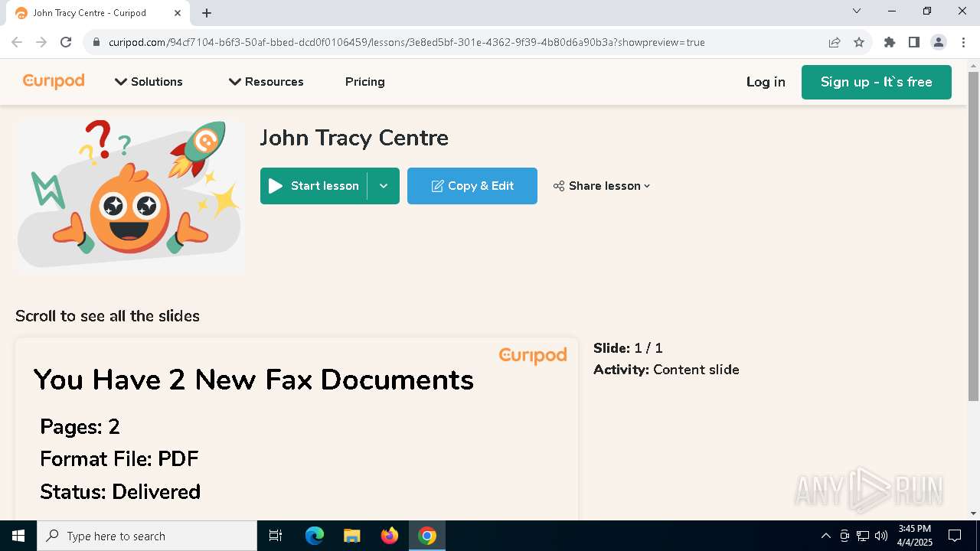Click the Status: Delivered text

(x=120, y=491)
